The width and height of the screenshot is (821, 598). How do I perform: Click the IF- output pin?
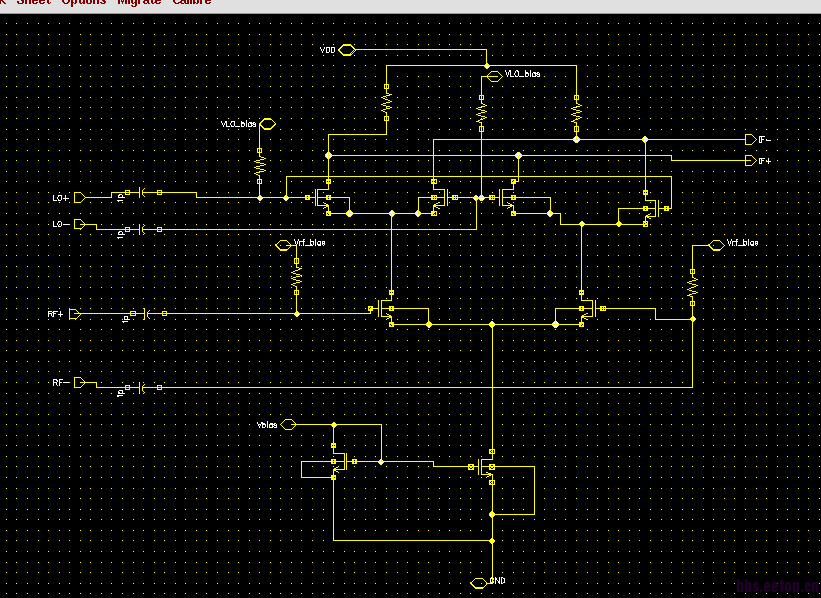click(751, 139)
